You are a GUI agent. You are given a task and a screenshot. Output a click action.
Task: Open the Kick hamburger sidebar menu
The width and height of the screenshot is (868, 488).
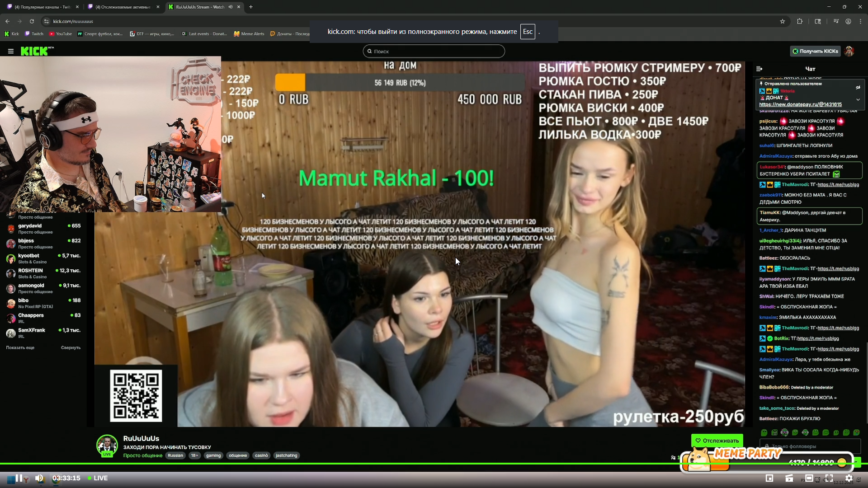point(10,52)
